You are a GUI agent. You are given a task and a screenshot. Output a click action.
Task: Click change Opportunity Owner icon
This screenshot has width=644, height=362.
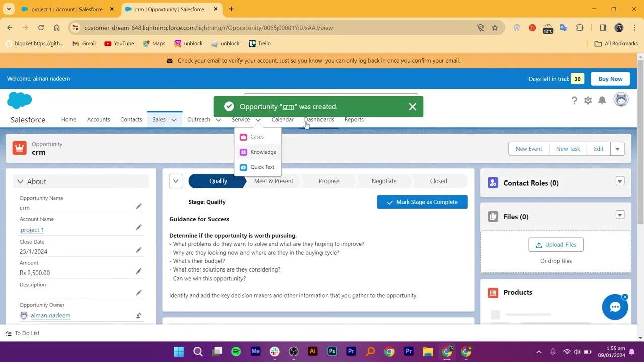tap(139, 316)
